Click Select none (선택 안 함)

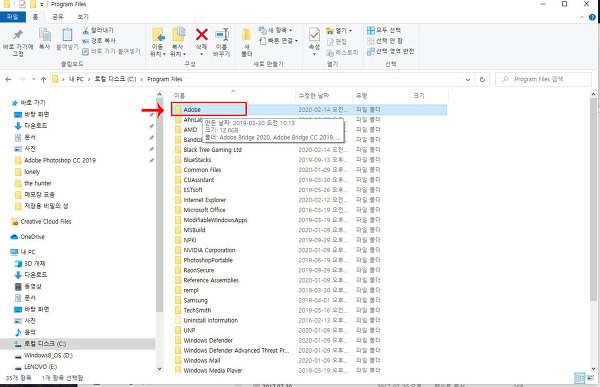(x=385, y=41)
